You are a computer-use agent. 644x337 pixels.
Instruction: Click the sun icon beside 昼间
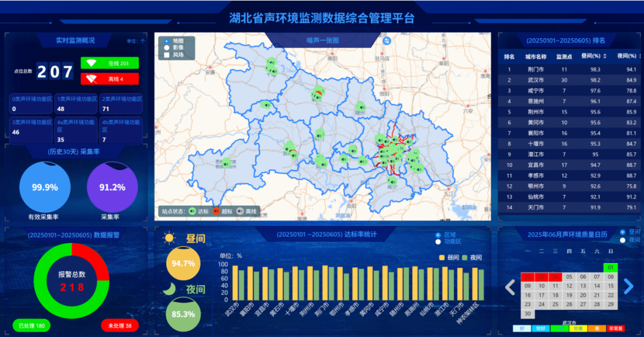click(x=170, y=239)
